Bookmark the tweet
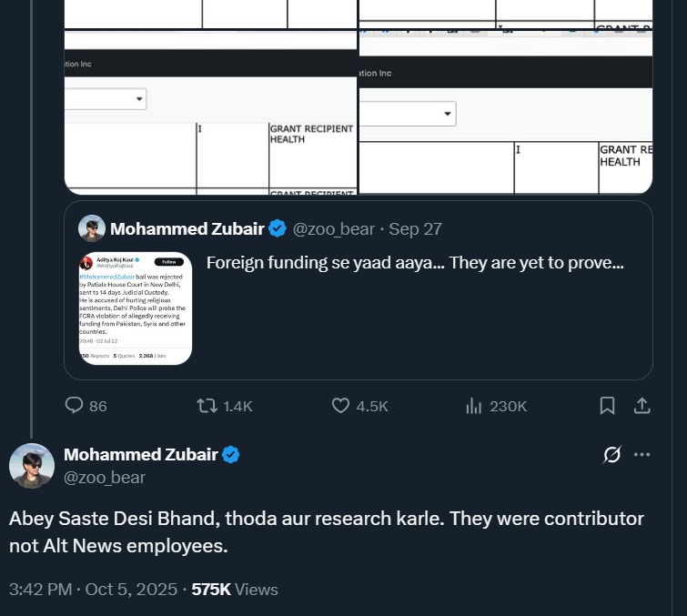The width and height of the screenshot is (687, 616). pyautogui.click(x=607, y=406)
